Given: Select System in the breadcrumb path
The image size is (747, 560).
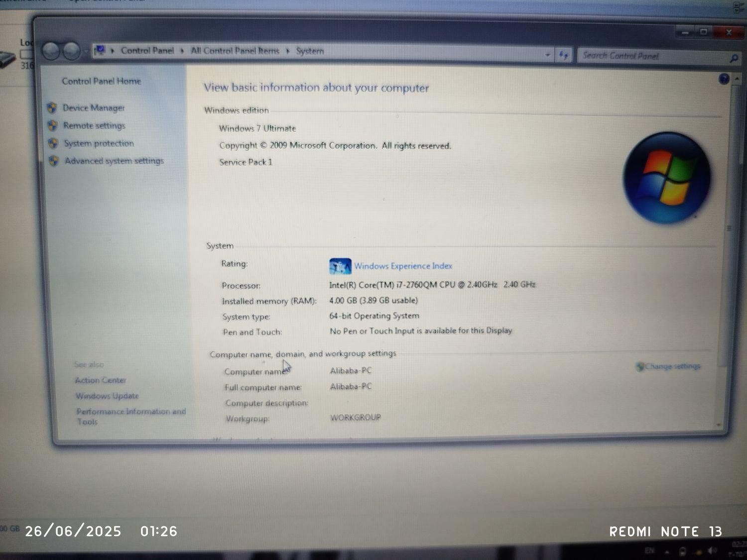Looking at the screenshot, I should coord(310,51).
